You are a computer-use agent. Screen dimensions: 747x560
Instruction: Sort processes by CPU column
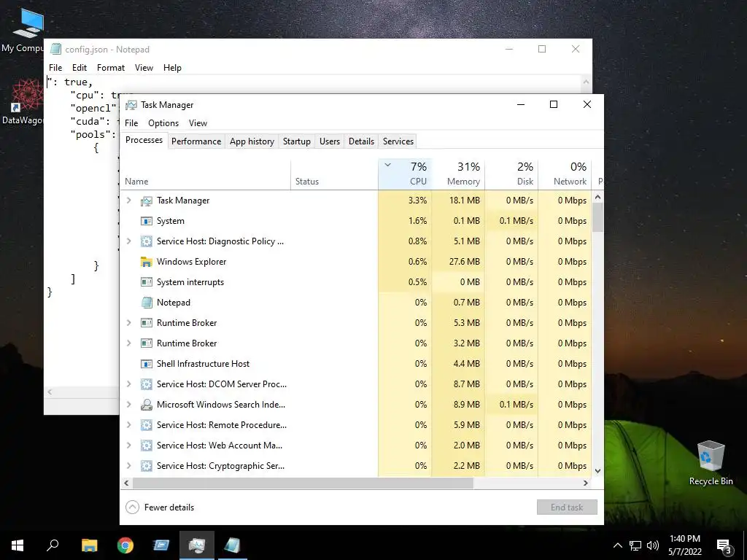tap(405, 174)
